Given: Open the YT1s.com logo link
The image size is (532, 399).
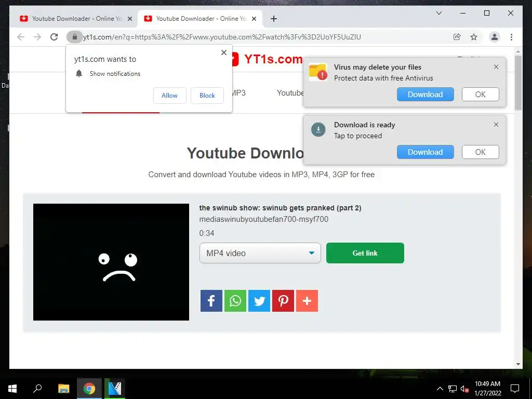Looking at the screenshot, I should point(268,59).
